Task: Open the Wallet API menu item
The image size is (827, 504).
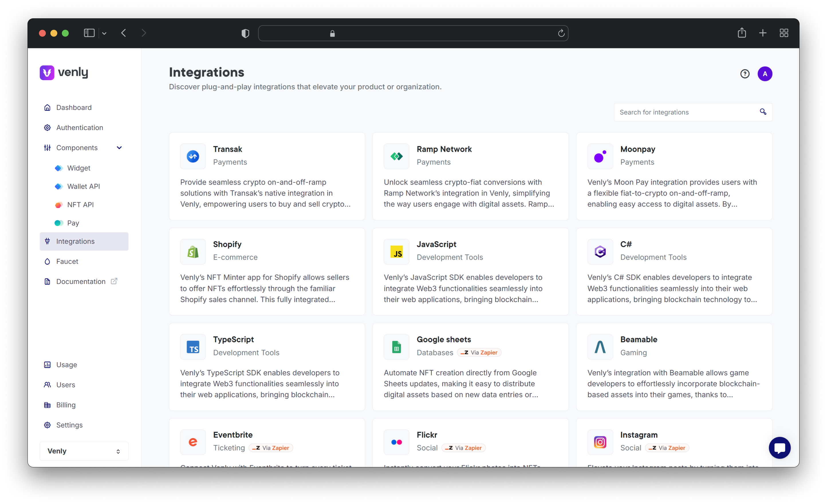Action: tap(83, 186)
